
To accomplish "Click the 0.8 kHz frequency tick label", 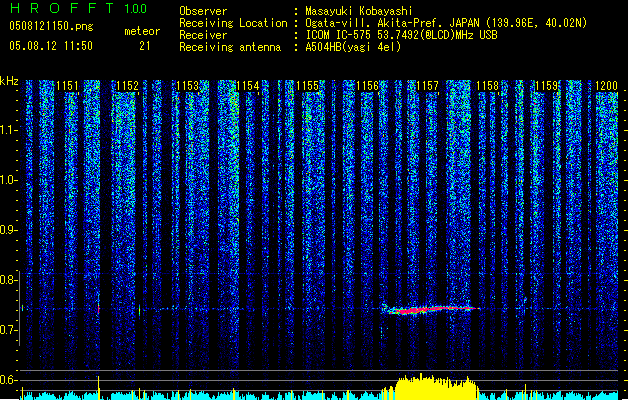I will coord(8,280).
